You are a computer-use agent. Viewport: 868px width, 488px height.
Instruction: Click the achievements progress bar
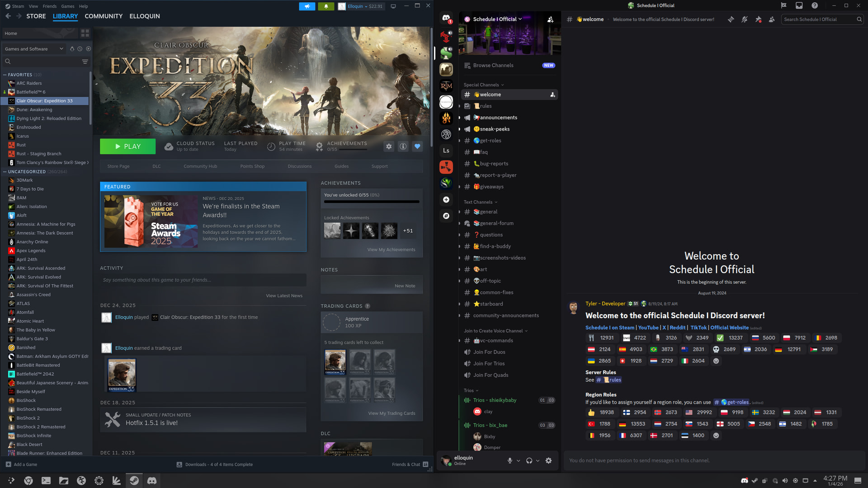coord(372,202)
